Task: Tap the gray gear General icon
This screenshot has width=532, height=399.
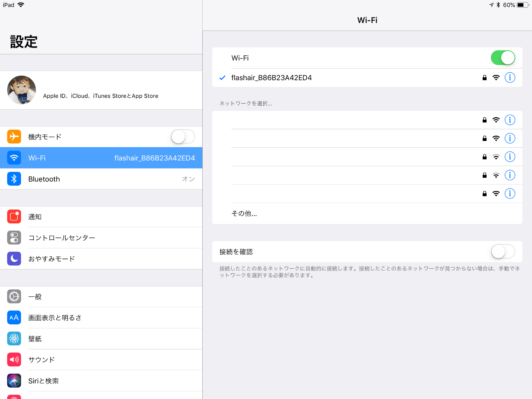Action: tap(14, 296)
